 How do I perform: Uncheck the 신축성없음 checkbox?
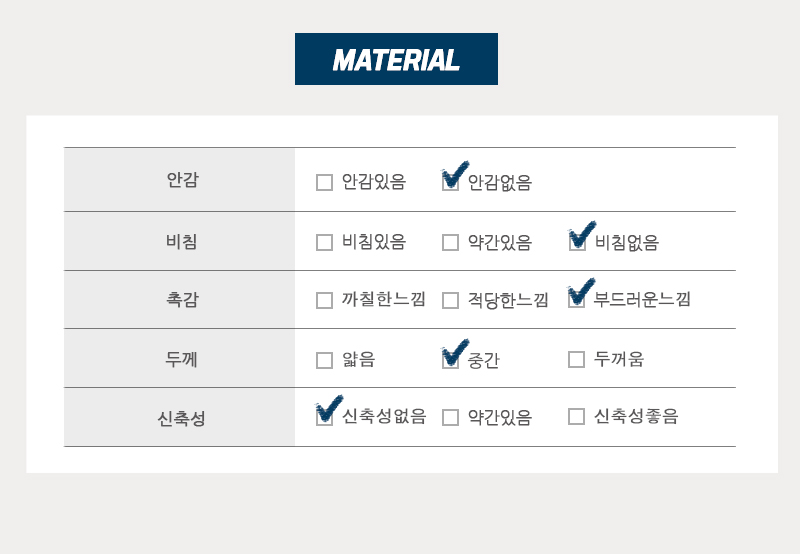[x=324, y=417]
